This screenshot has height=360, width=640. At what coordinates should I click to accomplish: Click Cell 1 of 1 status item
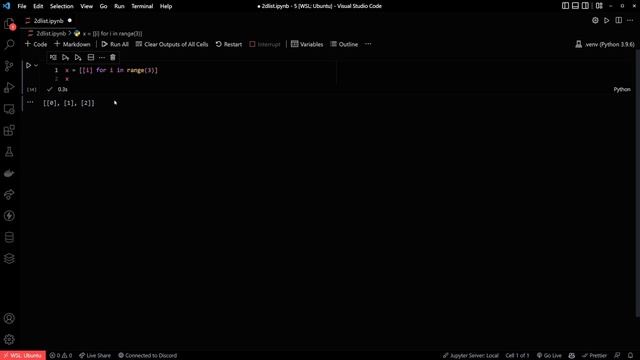click(517, 356)
